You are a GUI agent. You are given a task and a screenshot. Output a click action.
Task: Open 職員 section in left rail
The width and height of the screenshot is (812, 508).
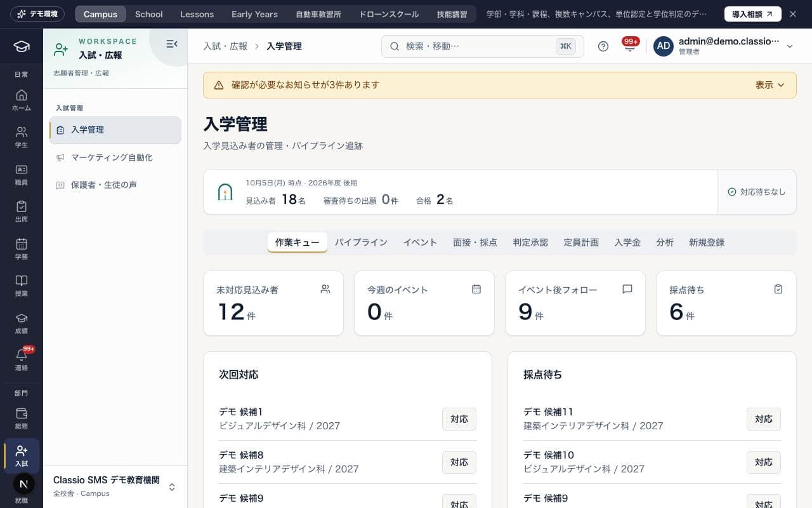[22, 175]
